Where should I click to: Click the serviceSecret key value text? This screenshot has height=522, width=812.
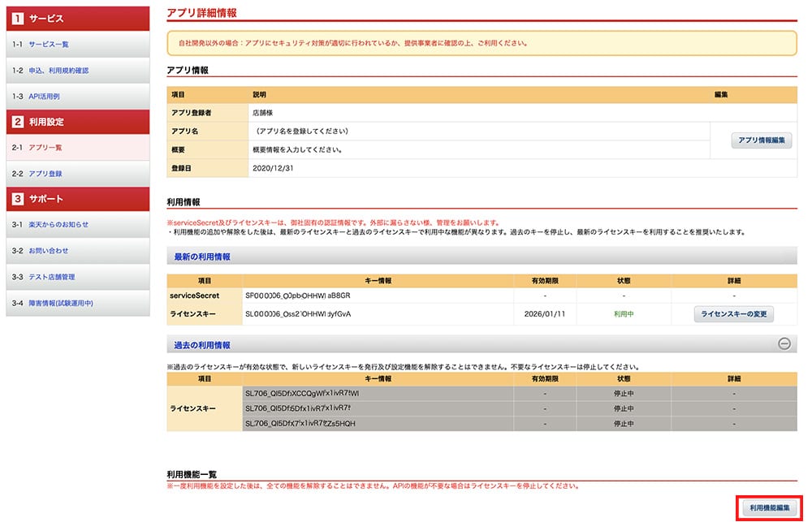point(301,296)
